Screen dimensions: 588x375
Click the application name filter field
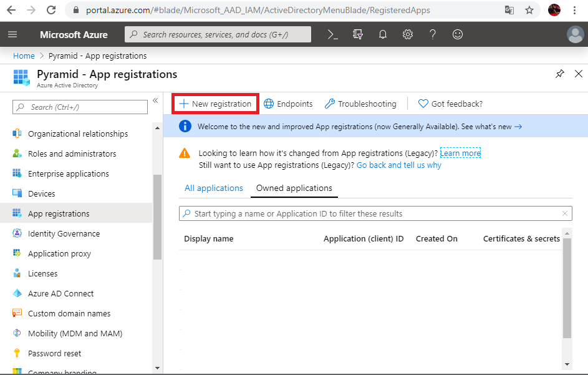pyautogui.click(x=375, y=213)
